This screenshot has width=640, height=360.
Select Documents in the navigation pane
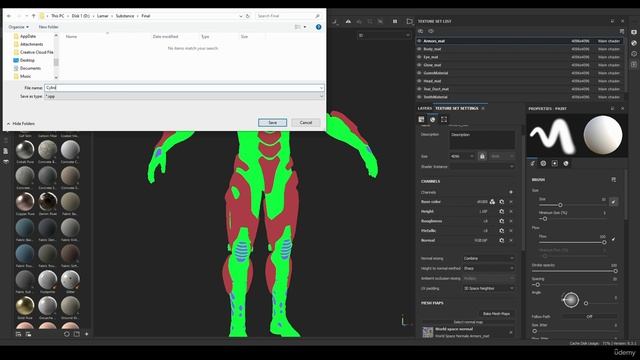(x=27, y=68)
